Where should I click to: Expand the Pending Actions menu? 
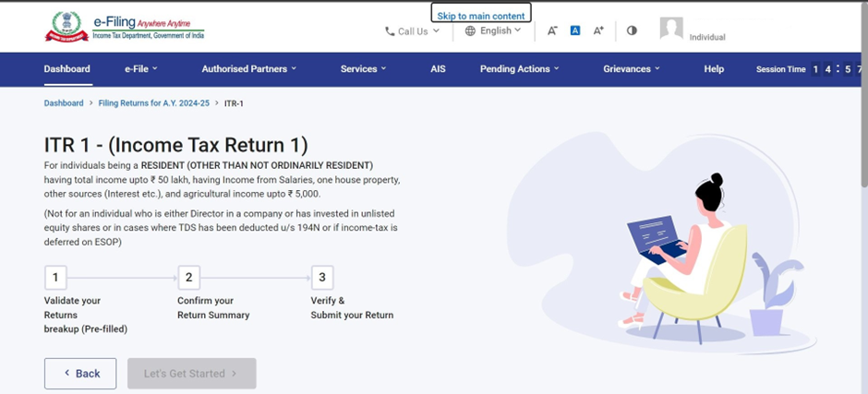coord(519,69)
